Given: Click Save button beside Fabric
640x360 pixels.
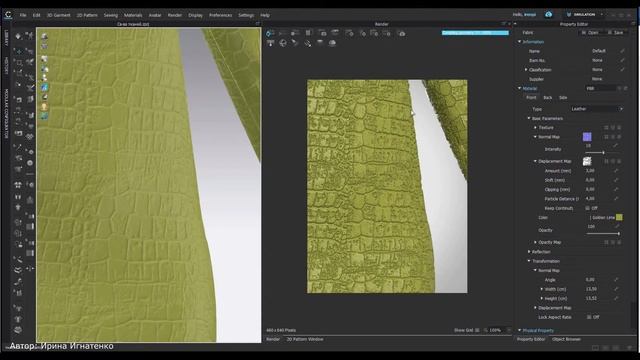Looking at the screenshot, I should click(x=616, y=33).
